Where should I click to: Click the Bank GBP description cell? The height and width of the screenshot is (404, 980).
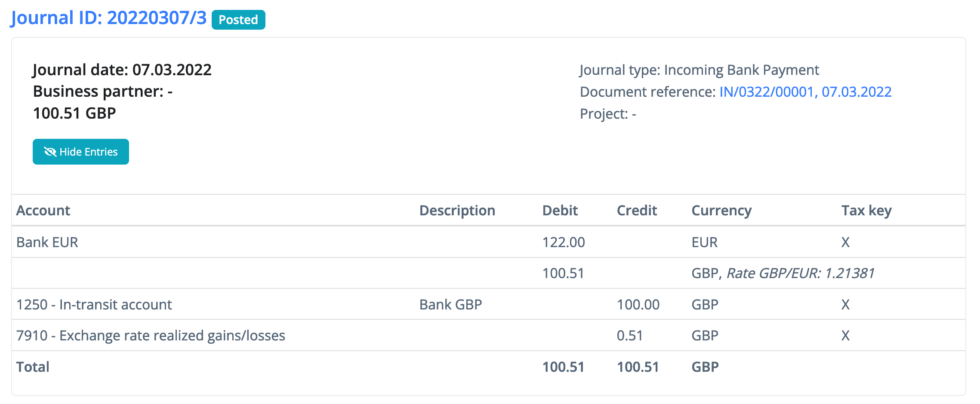[x=450, y=305]
